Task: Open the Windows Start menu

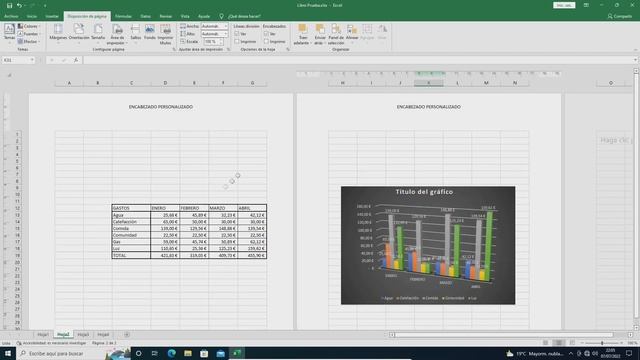Action: [x=8, y=353]
